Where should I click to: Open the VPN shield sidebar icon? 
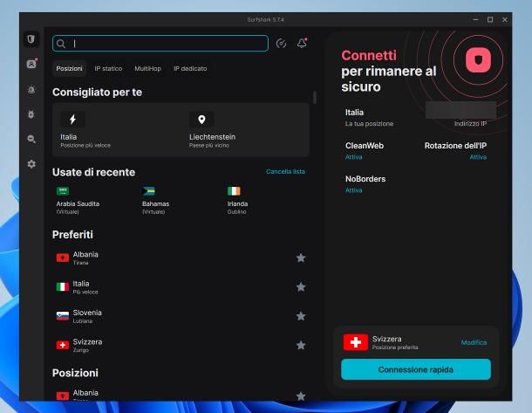31,39
